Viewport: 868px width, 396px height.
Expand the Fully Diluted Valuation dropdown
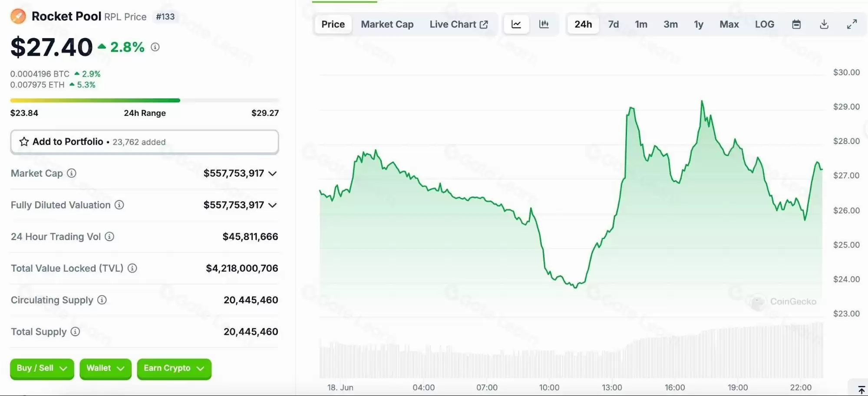272,205
